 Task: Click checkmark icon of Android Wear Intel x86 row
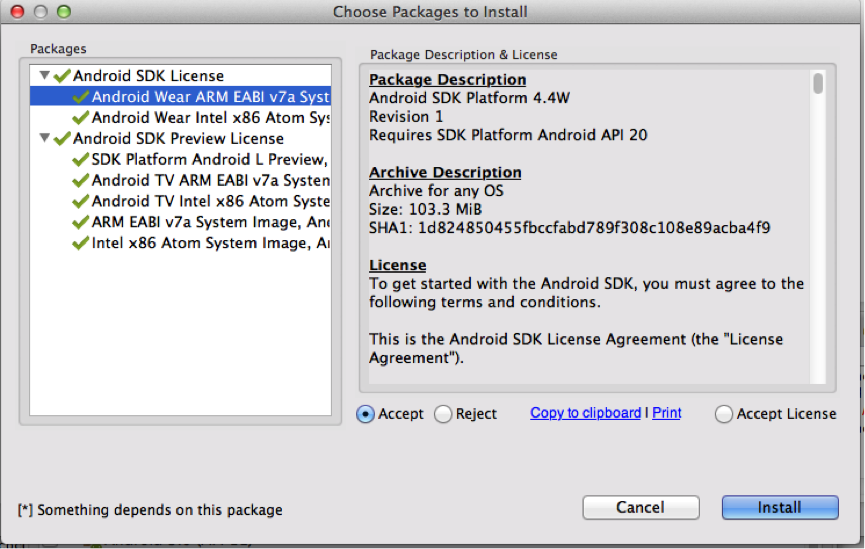point(81,118)
